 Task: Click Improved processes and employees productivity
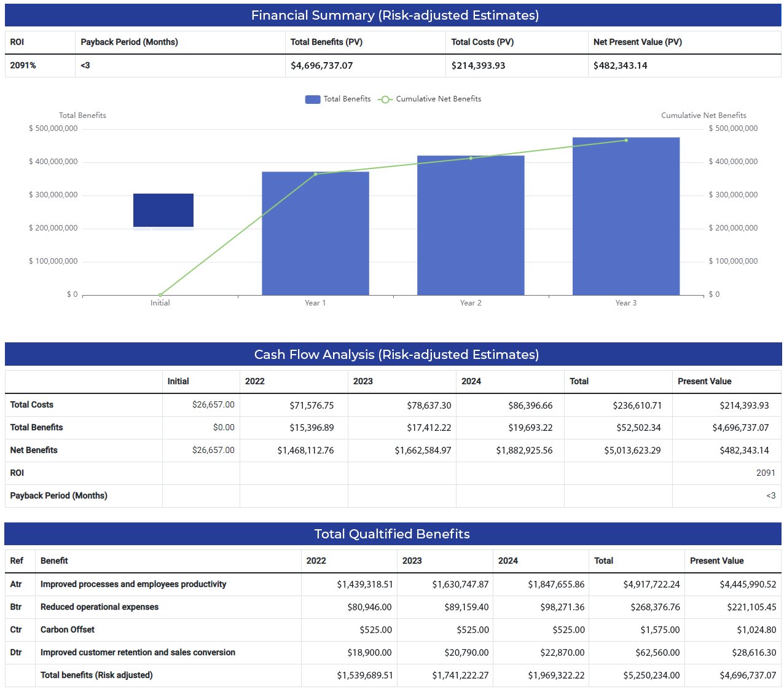[133, 585]
